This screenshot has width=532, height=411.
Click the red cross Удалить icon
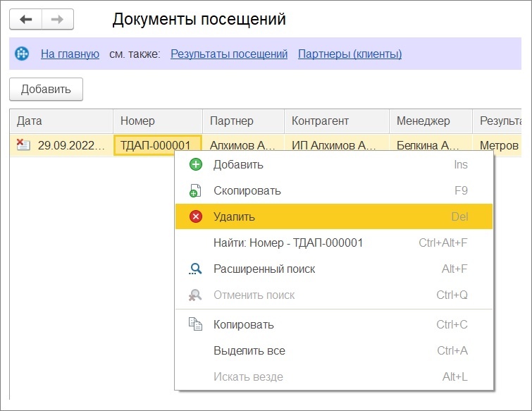tap(196, 216)
